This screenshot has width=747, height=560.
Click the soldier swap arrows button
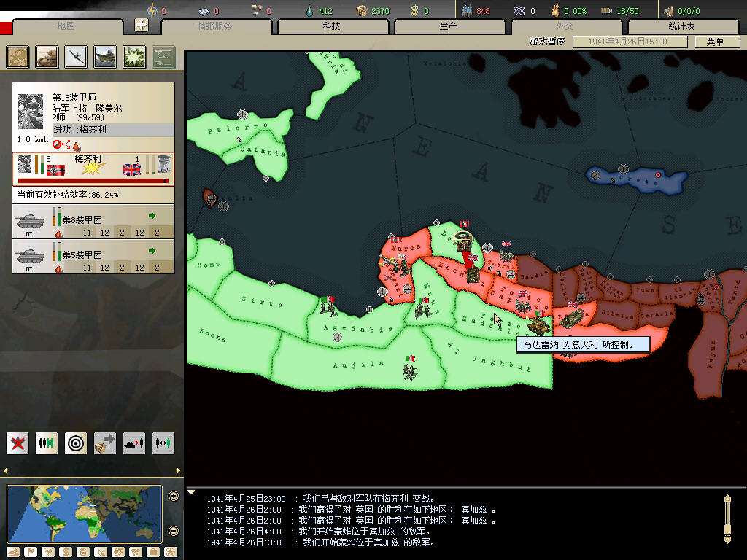(x=163, y=443)
